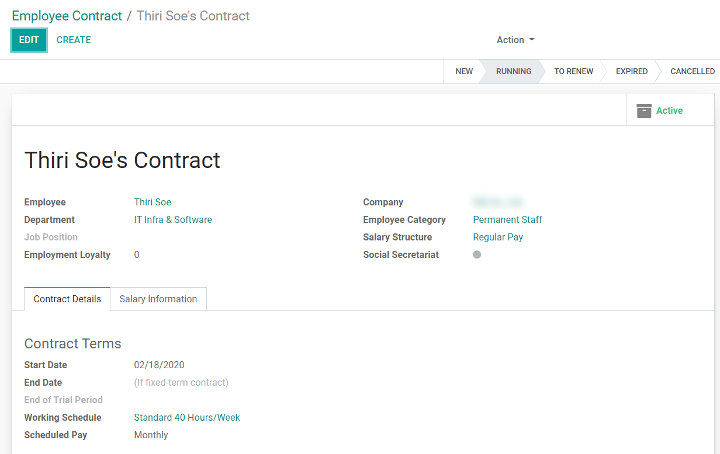Open the Regular Pay salary structure link
The height and width of the screenshot is (454, 720).
(498, 237)
